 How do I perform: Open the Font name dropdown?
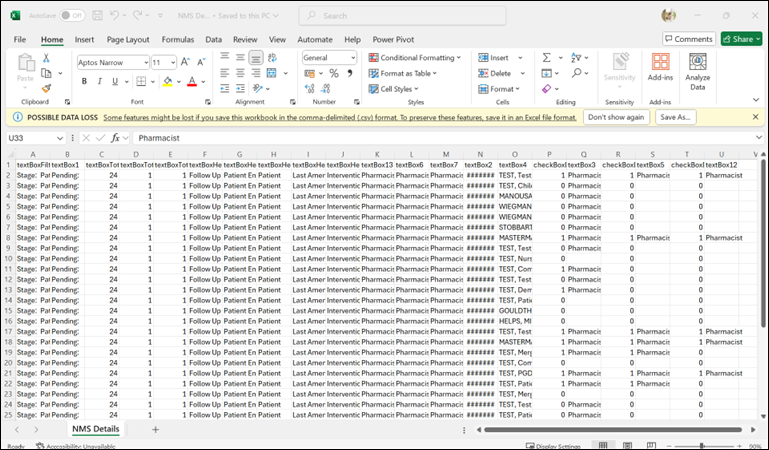tap(146, 63)
